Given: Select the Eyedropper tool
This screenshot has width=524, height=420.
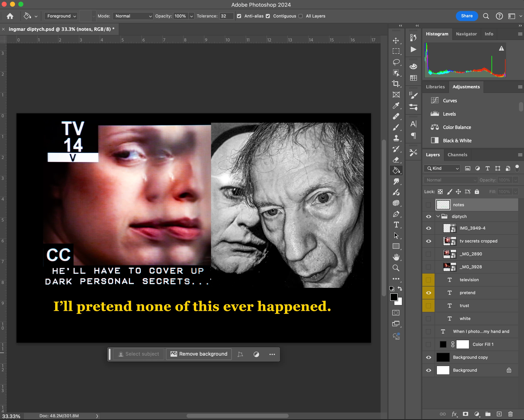Looking at the screenshot, I should pos(396,105).
